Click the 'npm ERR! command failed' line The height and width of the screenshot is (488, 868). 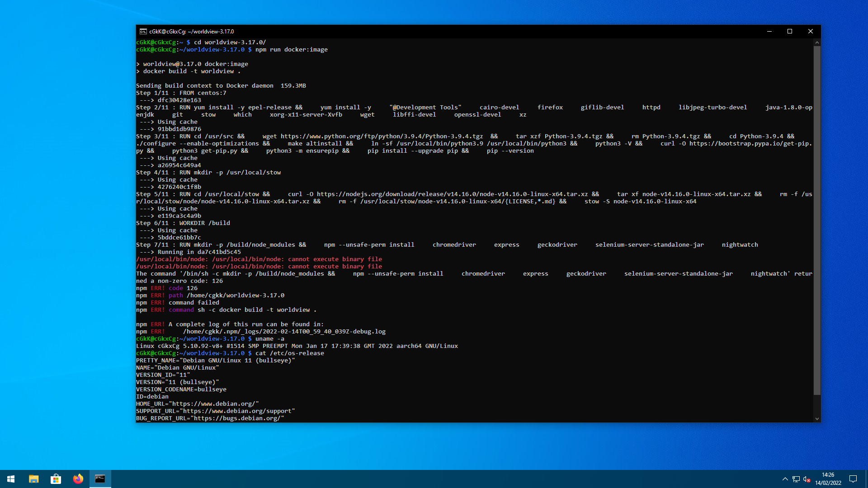[178, 303]
